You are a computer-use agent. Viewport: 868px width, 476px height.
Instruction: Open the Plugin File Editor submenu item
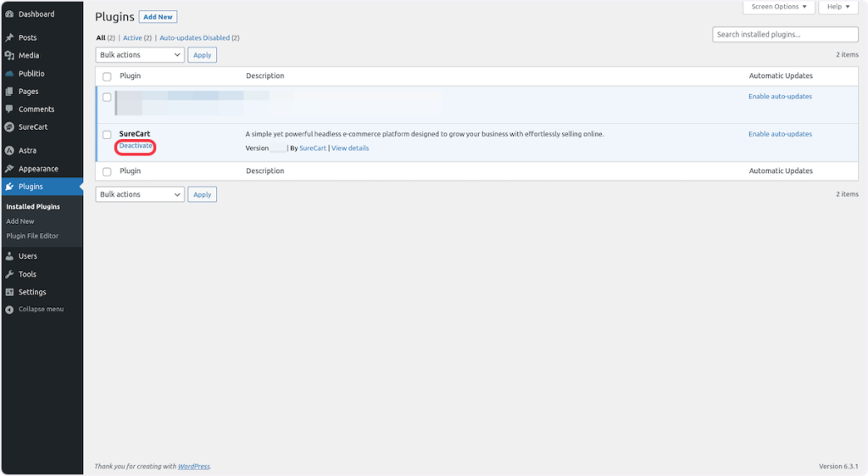(32, 236)
